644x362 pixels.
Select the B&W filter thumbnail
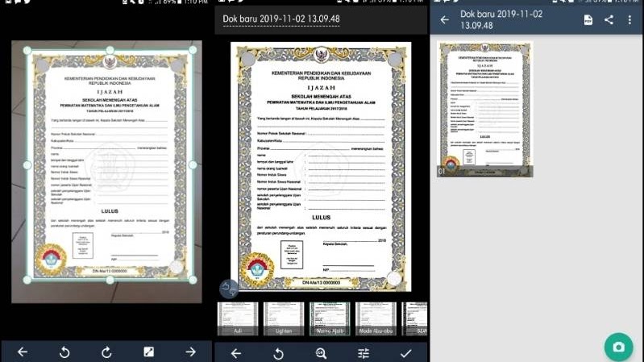click(x=414, y=318)
